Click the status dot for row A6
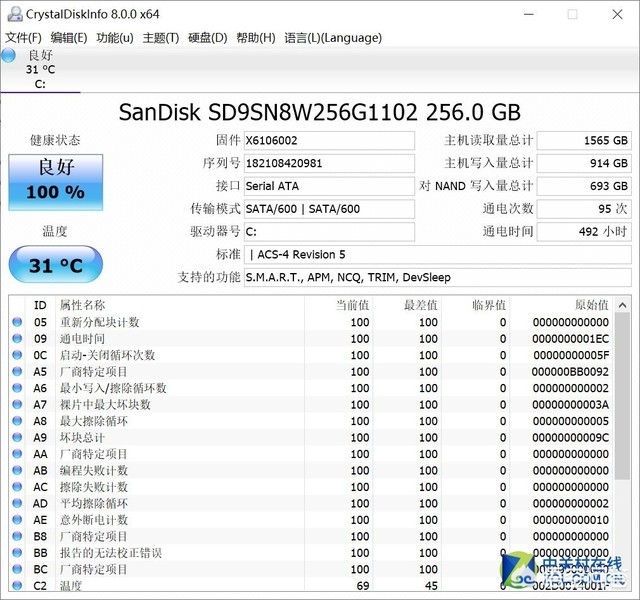 pyautogui.click(x=17, y=388)
